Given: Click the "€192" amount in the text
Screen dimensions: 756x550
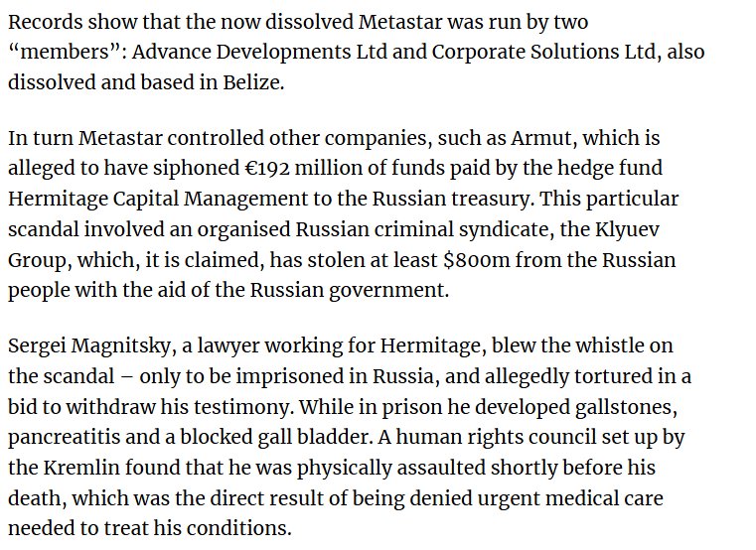Looking at the screenshot, I should pyautogui.click(x=267, y=168).
